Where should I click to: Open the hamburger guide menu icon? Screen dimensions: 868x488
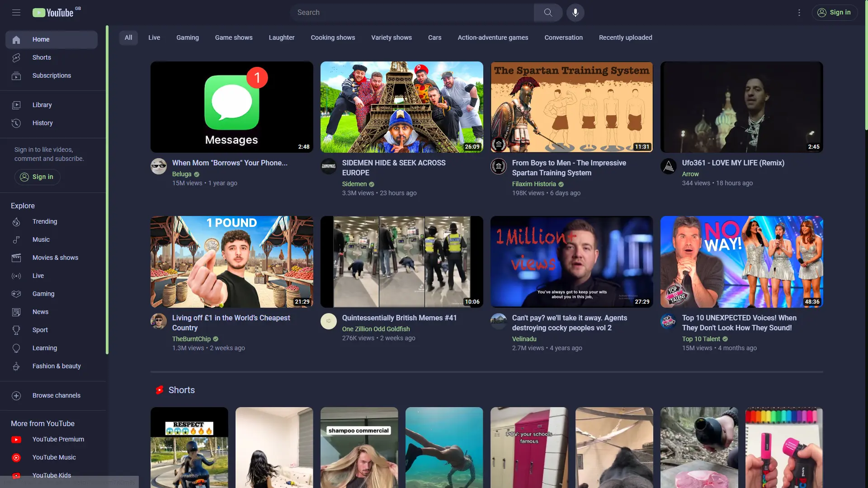tap(16, 13)
